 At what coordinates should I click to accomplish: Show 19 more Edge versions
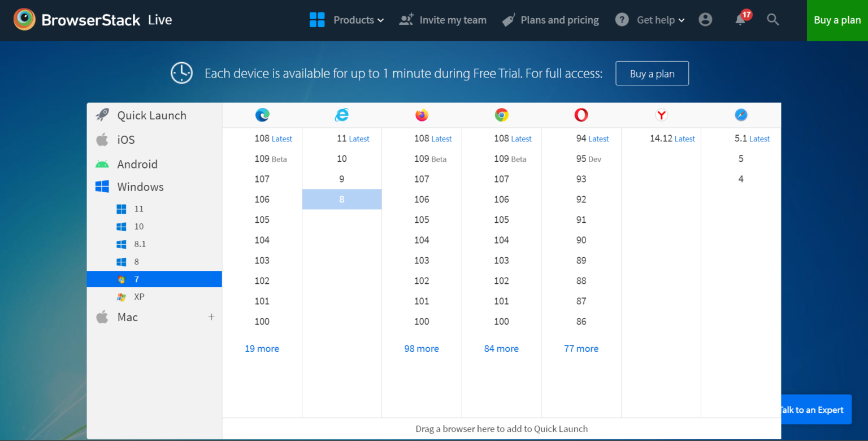point(262,348)
